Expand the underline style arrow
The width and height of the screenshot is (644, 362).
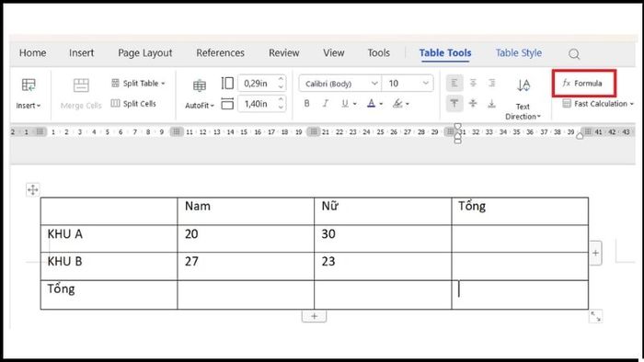pyautogui.click(x=354, y=104)
